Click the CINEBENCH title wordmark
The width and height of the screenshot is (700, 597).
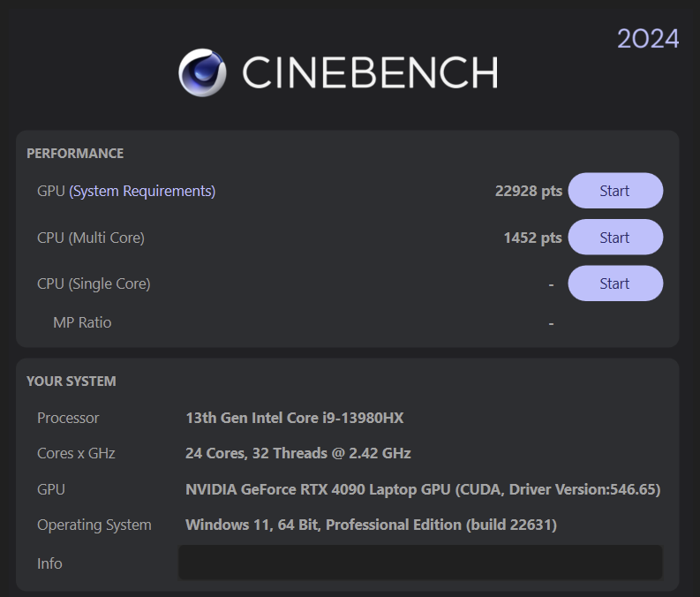click(x=369, y=72)
